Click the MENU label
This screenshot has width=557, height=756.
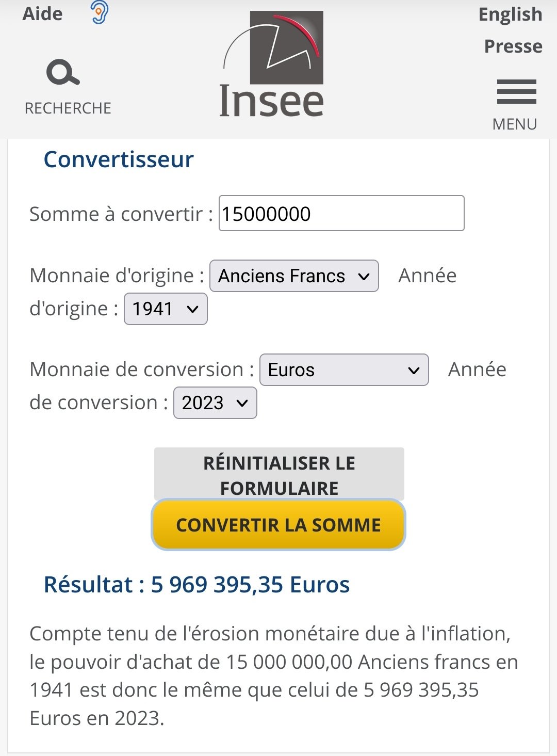(x=515, y=124)
